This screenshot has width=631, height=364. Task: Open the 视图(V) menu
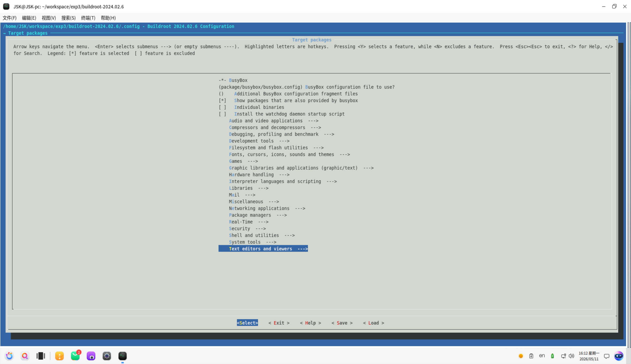pos(49,18)
